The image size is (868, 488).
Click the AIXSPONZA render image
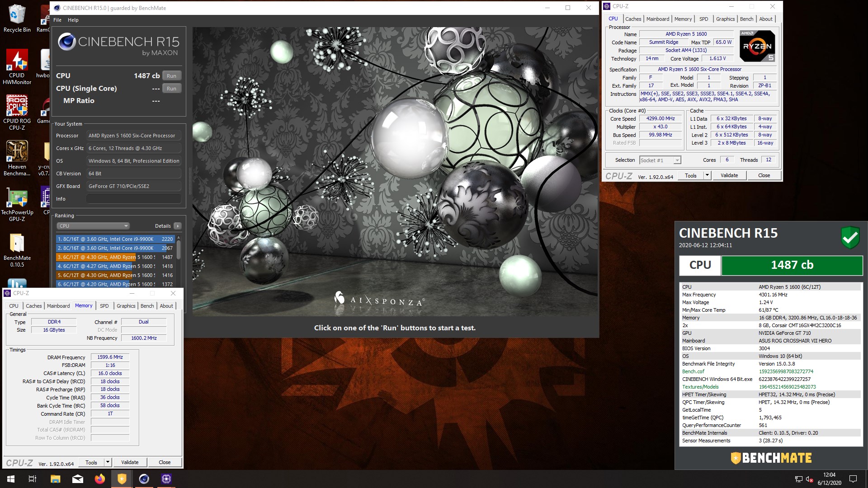click(395, 172)
